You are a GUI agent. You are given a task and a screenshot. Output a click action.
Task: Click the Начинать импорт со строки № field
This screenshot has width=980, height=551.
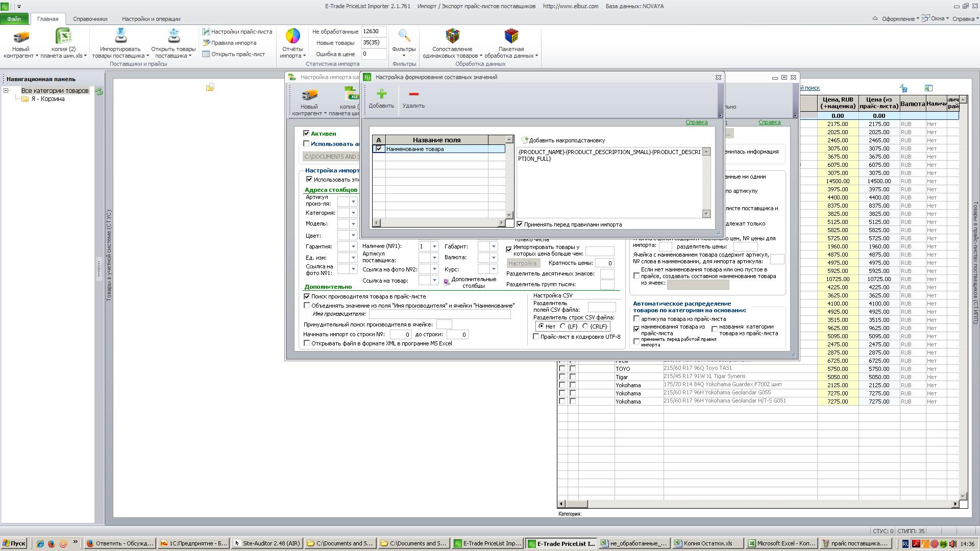click(x=401, y=335)
